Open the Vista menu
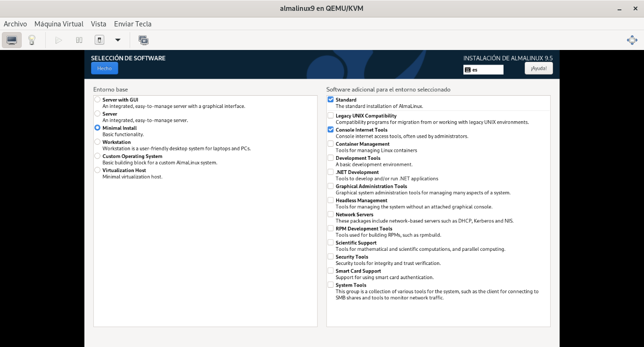The height and width of the screenshot is (347, 644). click(x=99, y=24)
